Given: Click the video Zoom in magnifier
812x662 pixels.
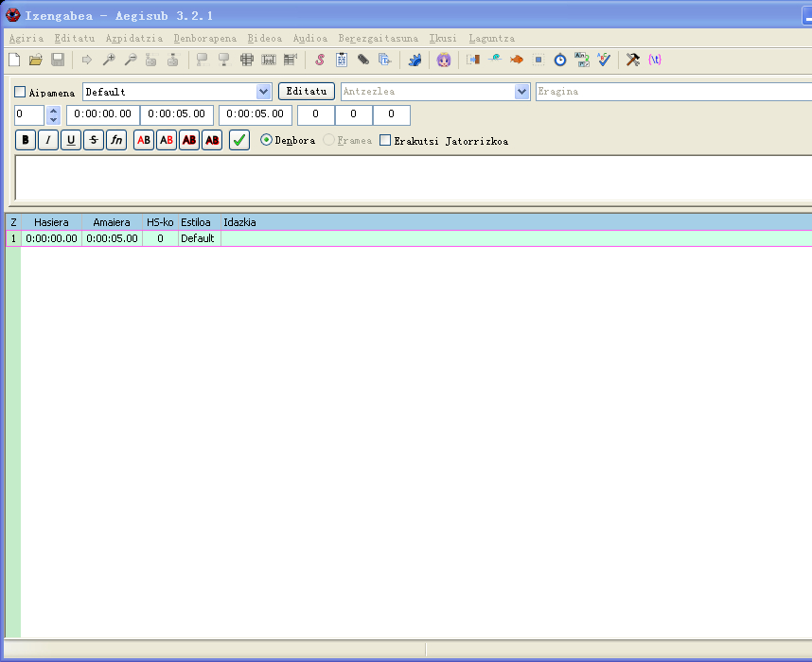Looking at the screenshot, I should (108, 60).
